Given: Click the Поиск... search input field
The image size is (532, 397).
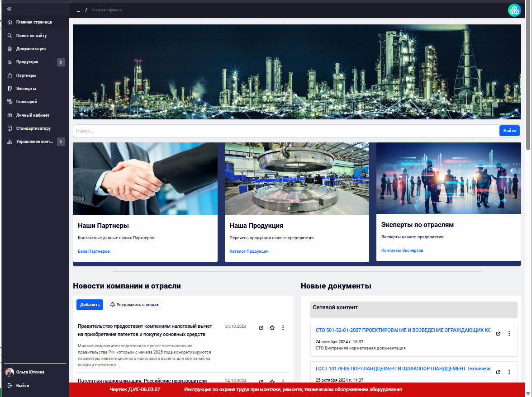Looking at the screenshot, I should (286, 131).
